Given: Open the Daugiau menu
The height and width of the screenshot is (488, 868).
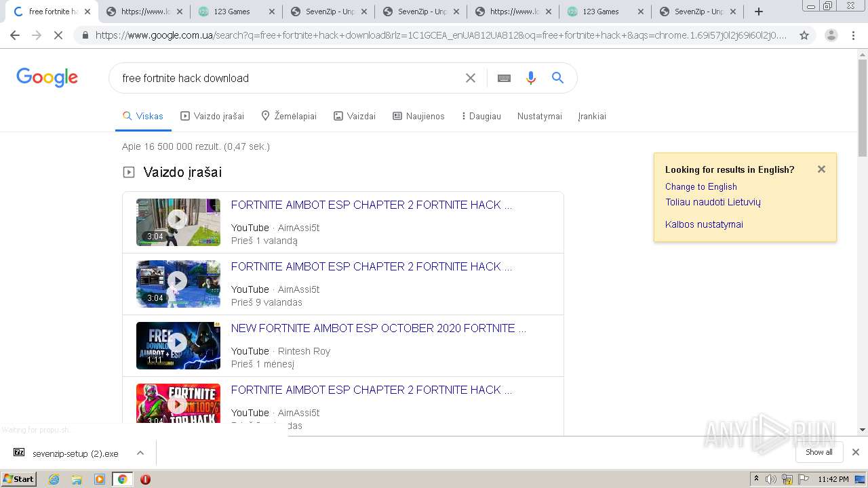Looking at the screenshot, I should pyautogui.click(x=481, y=116).
